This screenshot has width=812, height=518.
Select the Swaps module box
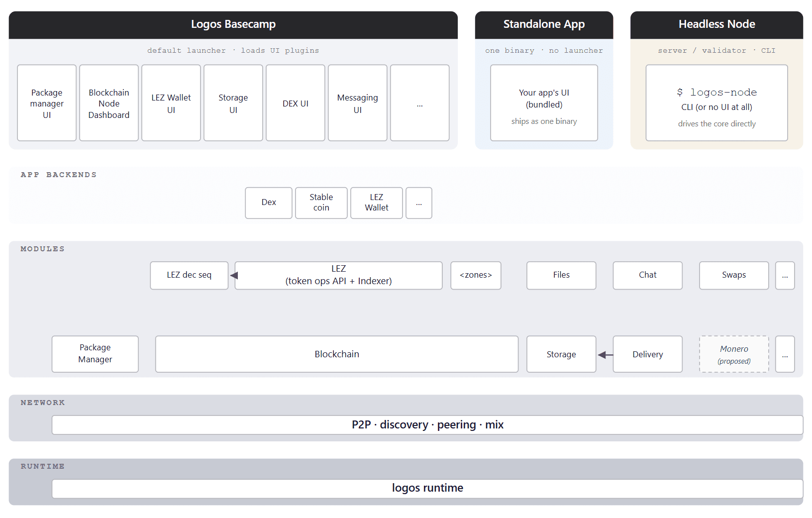pyautogui.click(x=734, y=275)
